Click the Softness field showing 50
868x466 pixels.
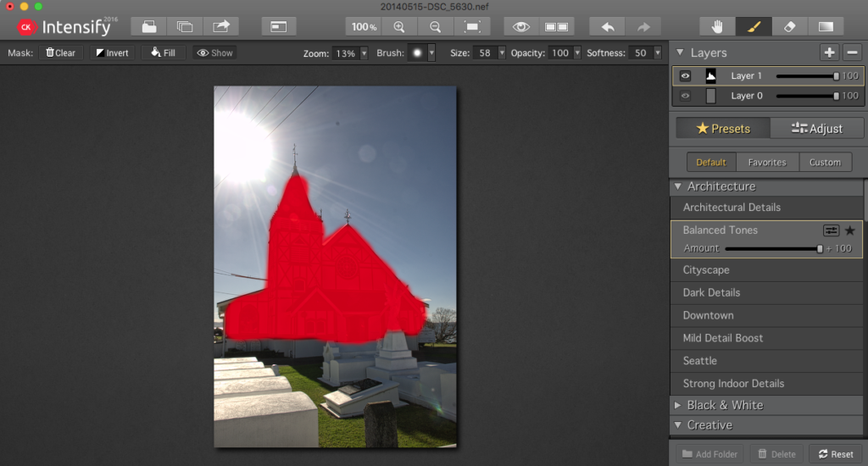[641, 53]
